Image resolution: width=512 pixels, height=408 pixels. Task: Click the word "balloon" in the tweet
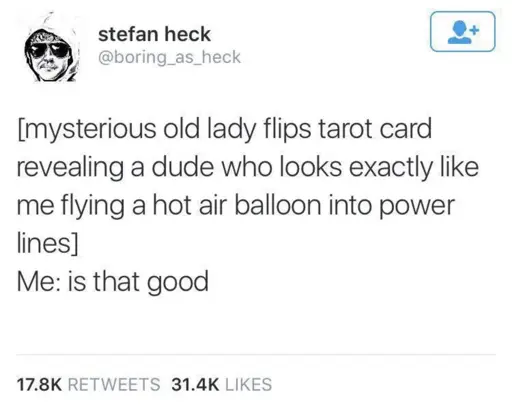click(x=278, y=205)
